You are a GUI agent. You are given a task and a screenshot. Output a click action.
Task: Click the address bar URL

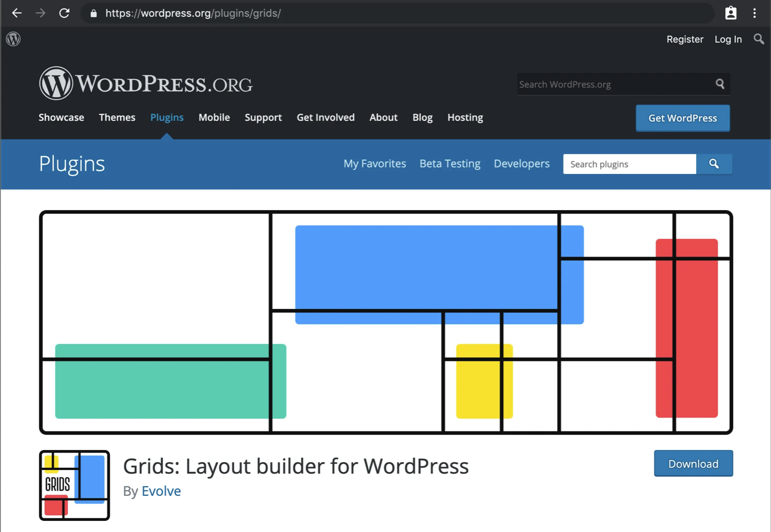coord(193,13)
